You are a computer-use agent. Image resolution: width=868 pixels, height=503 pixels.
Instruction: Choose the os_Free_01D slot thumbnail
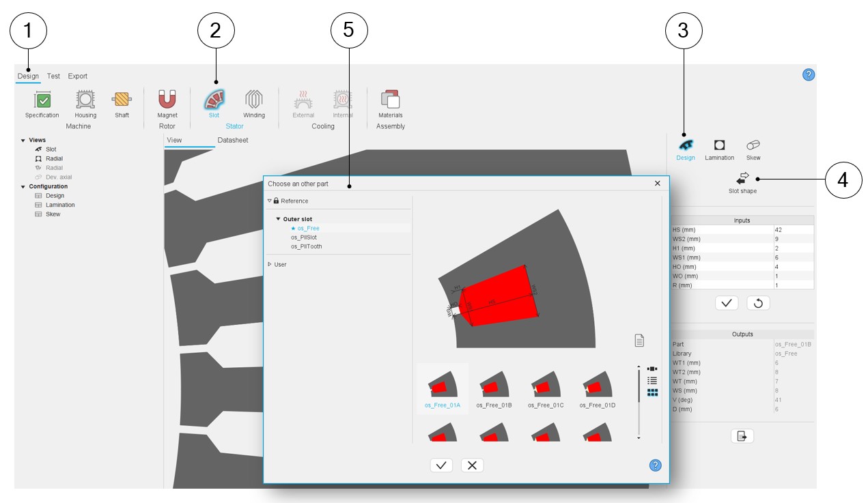coord(598,390)
